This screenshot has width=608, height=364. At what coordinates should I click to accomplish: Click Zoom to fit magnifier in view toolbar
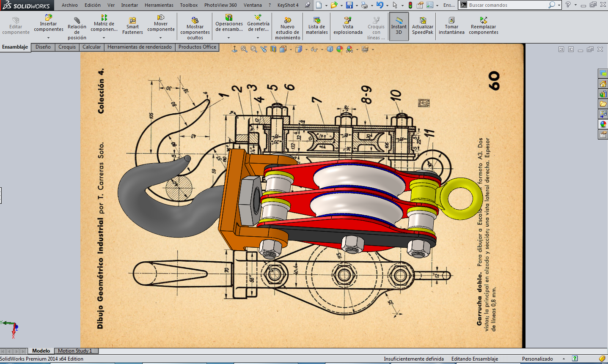pyautogui.click(x=244, y=49)
